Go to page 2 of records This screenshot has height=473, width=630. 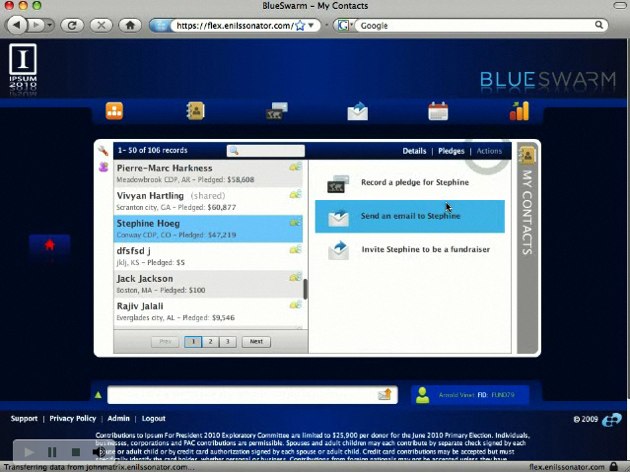click(210, 341)
